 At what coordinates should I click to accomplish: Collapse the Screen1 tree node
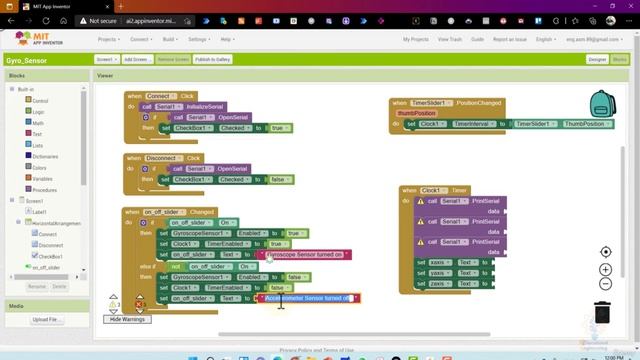(x=12, y=200)
